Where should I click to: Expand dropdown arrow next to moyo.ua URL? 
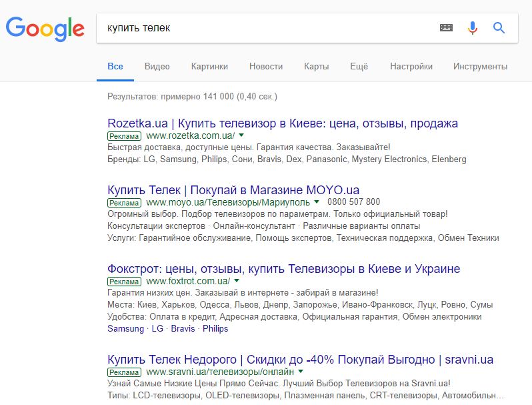pos(317,201)
